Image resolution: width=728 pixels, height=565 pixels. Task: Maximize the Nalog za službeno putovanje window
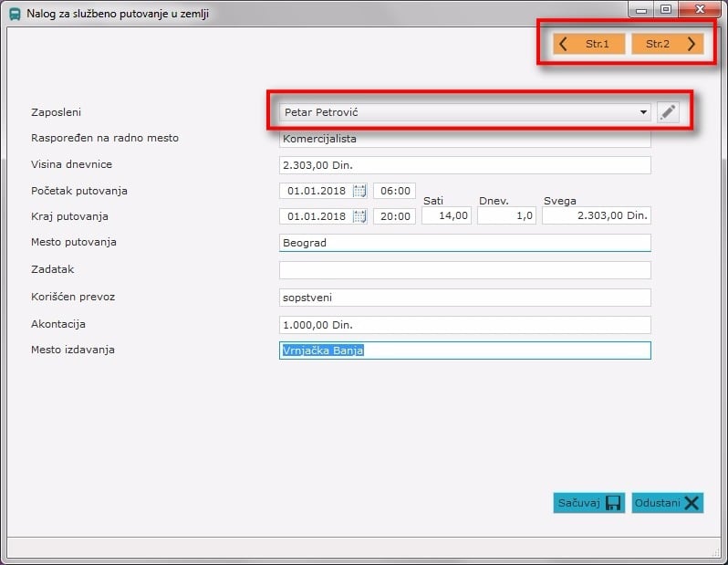point(666,9)
